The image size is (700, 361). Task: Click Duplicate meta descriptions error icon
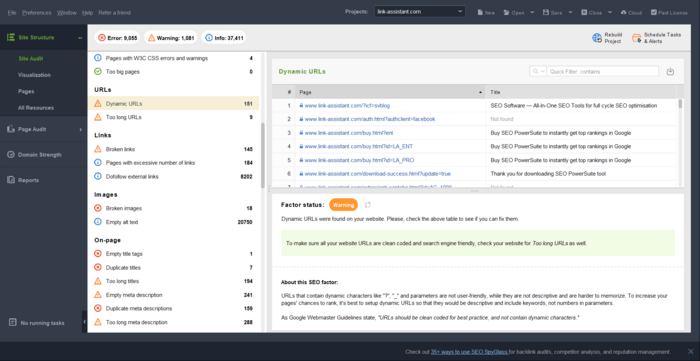pos(98,308)
